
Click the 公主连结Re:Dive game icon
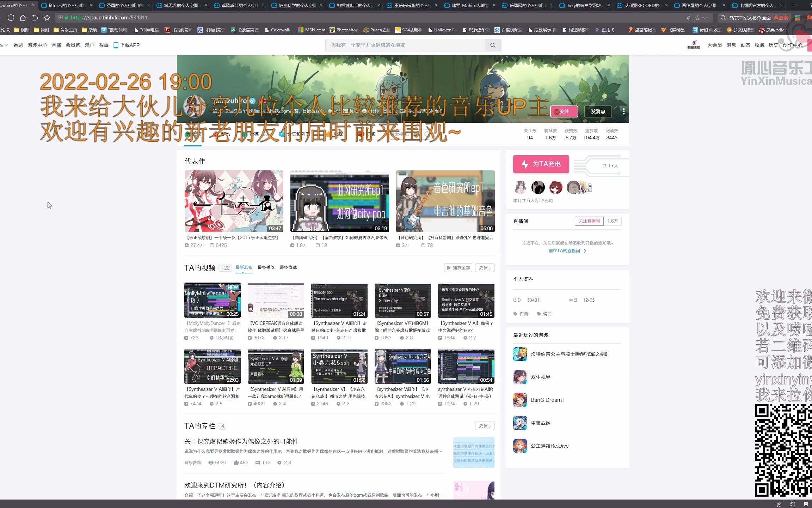(520, 446)
